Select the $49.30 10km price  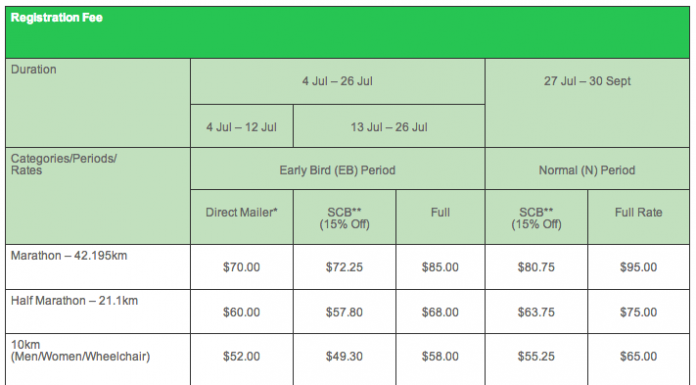(x=344, y=357)
